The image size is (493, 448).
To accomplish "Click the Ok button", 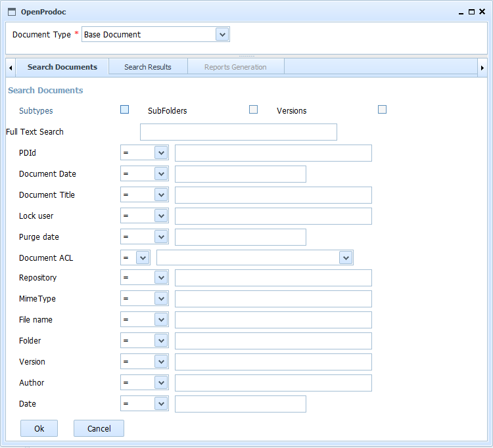I will pyautogui.click(x=39, y=428).
